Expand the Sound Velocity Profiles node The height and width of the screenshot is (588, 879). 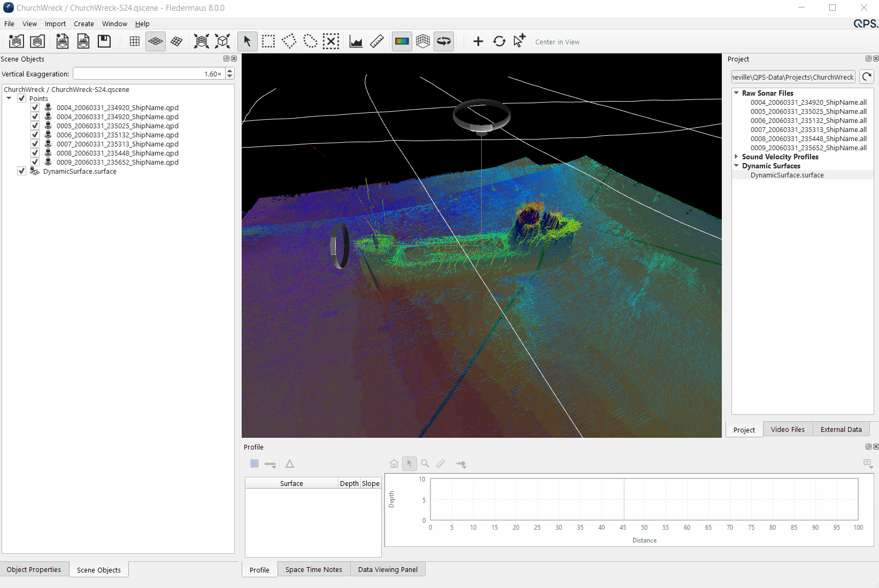coord(737,157)
